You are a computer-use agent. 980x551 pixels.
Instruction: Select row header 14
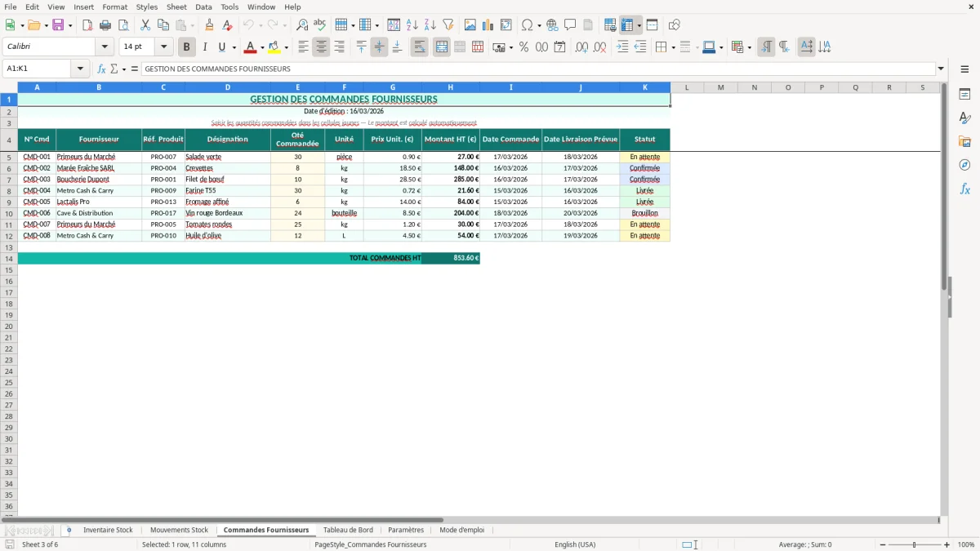9,258
